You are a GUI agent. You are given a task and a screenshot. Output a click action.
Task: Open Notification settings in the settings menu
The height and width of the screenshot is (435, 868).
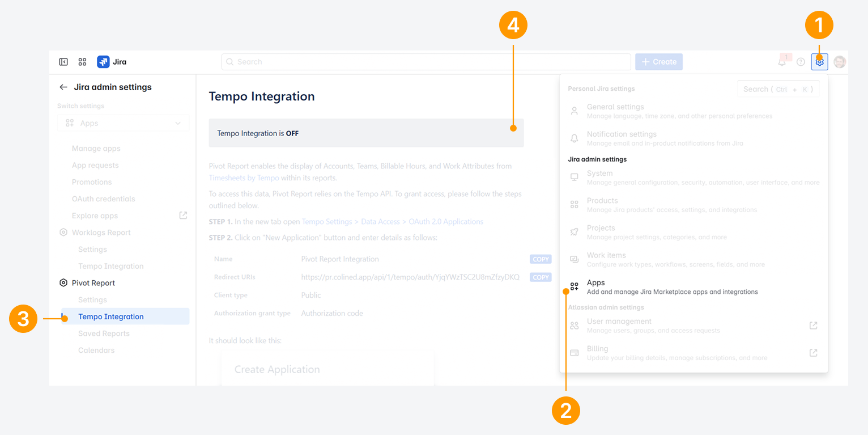tap(693, 138)
